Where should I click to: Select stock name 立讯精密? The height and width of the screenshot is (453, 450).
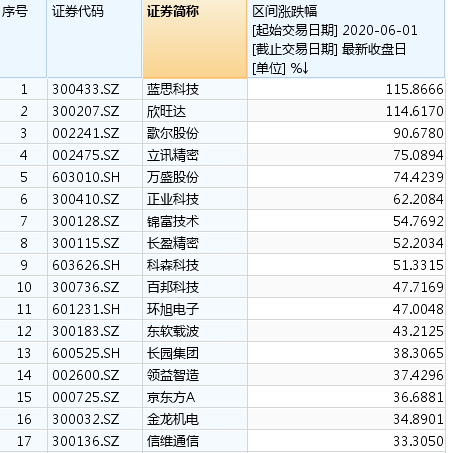click(x=173, y=155)
